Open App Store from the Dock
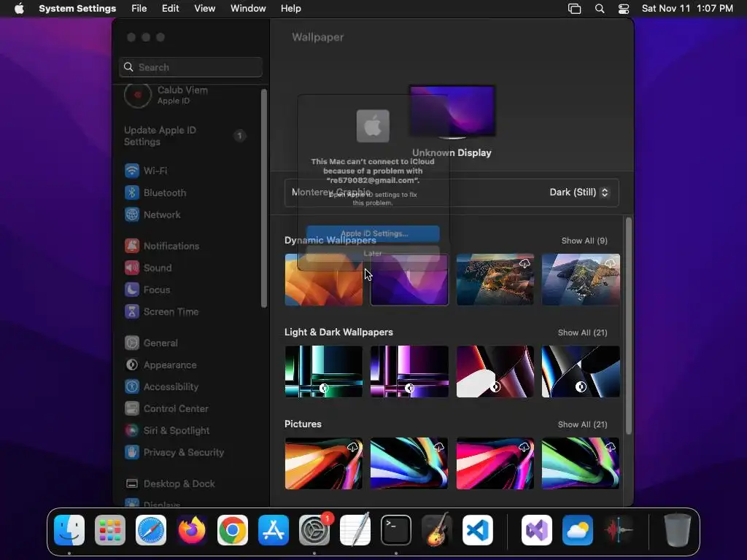 pos(274,530)
